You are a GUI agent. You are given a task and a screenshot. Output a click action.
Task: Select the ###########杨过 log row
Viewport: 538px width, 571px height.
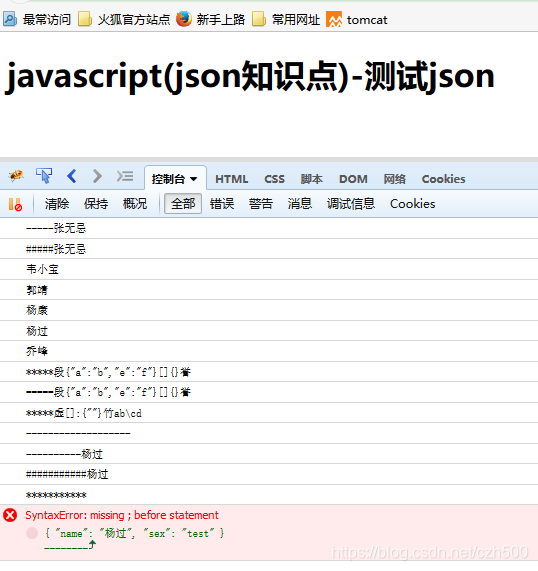click(x=269, y=474)
